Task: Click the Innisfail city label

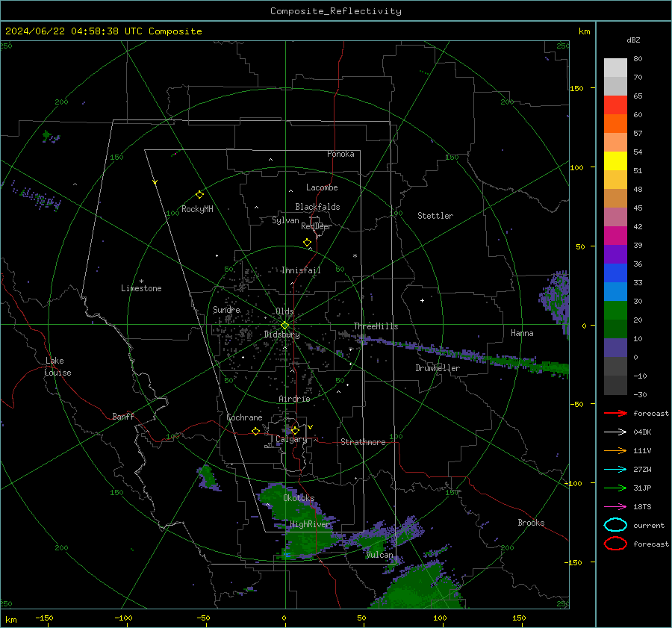Action: point(301,270)
